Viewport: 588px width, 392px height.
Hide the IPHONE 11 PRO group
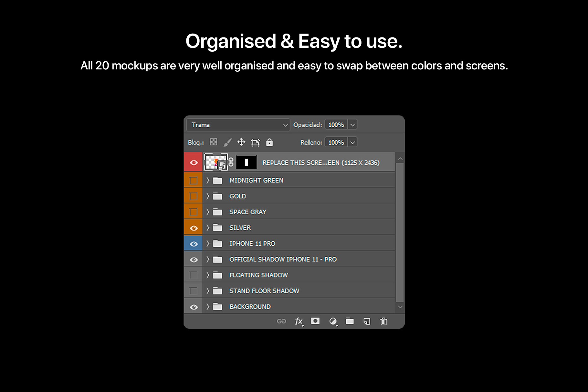[x=194, y=244]
